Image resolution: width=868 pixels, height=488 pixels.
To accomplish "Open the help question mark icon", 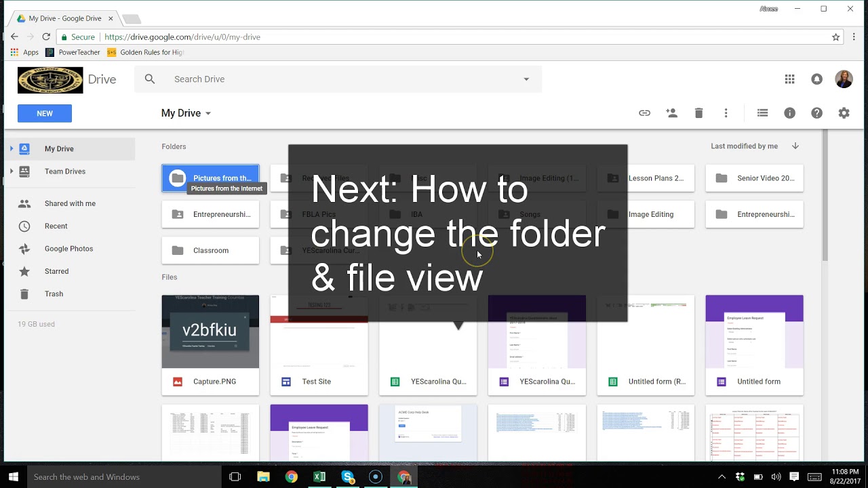I will pyautogui.click(x=816, y=113).
